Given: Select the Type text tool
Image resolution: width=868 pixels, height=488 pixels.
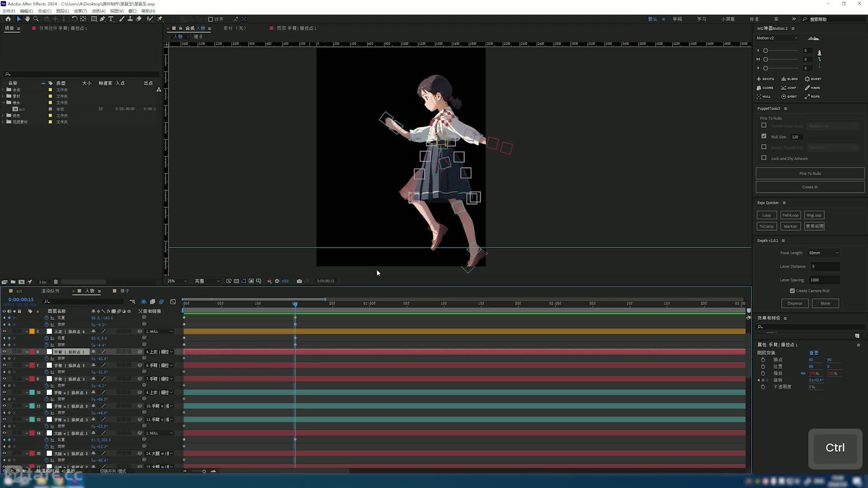Looking at the screenshot, I should [111, 19].
